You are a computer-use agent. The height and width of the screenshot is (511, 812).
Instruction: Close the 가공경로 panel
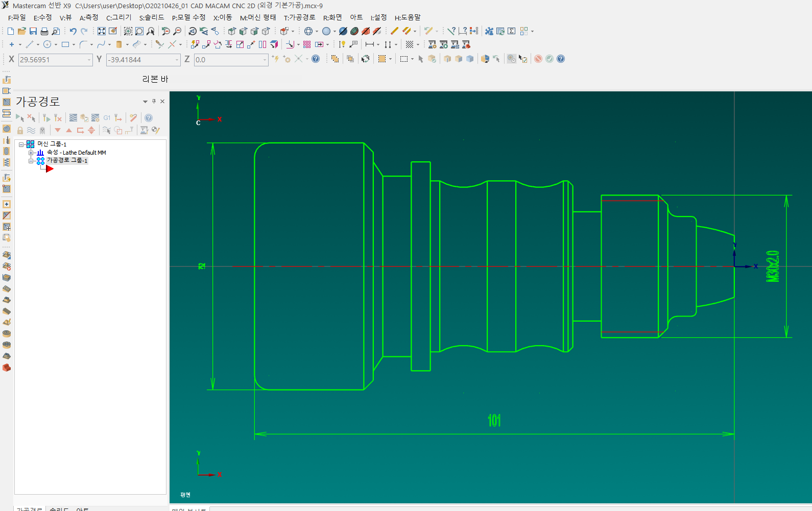click(162, 101)
